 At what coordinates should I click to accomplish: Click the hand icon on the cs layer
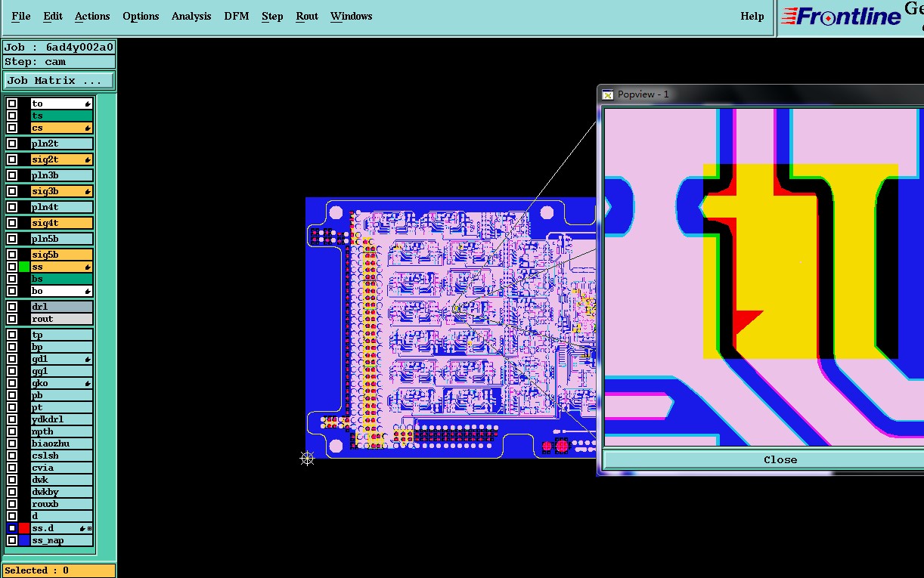(x=88, y=128)
